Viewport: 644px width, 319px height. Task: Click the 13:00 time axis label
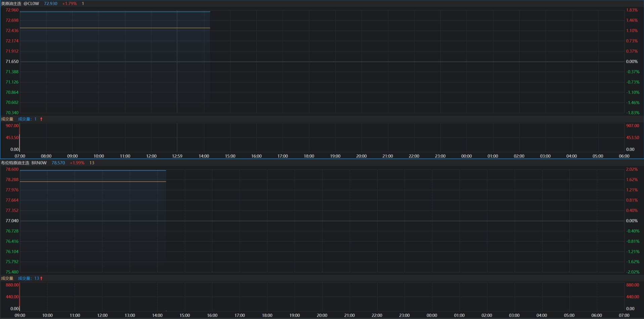click(x=130, y=315)
